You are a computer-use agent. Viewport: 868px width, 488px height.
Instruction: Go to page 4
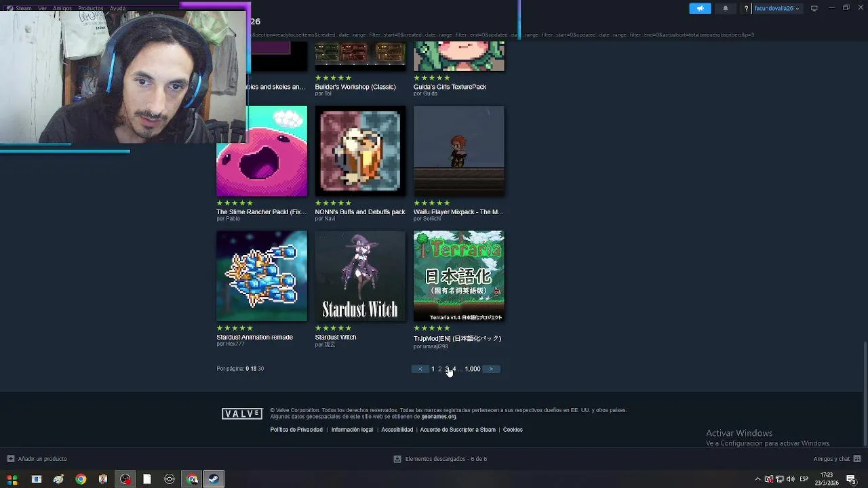(454, 369)
